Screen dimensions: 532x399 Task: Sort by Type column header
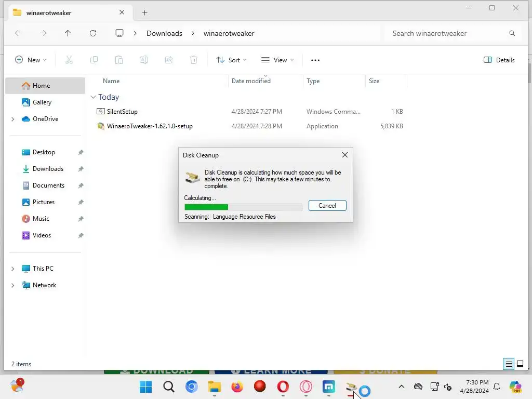[313, 81]
